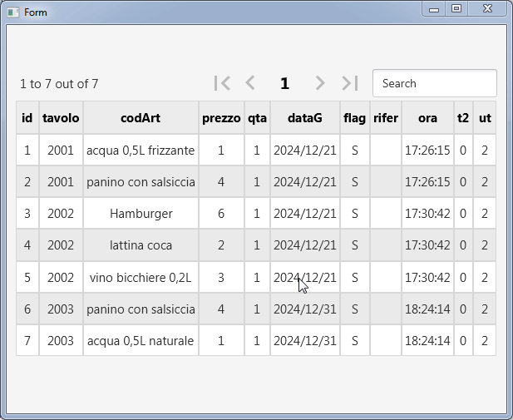Select 'panino con salsiccia' in row 6
The image size is (513, 420).
point(141,309)
